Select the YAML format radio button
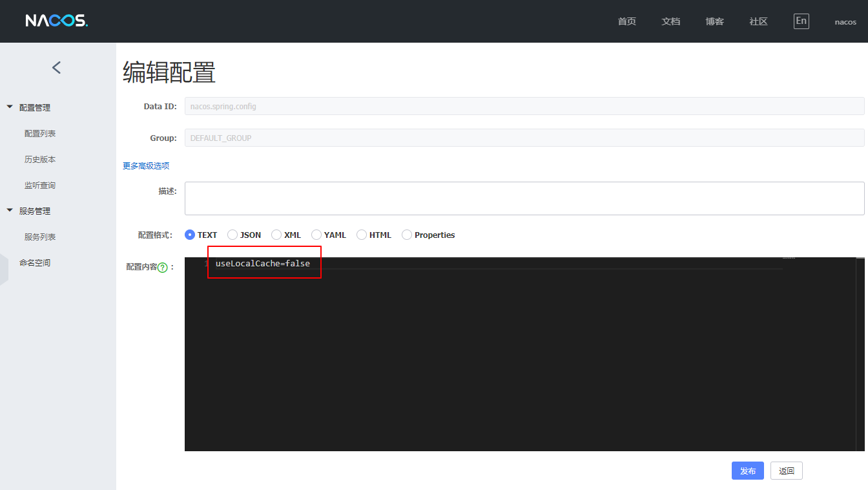Viewport: 868px width, 490px height. coord(316,235)
